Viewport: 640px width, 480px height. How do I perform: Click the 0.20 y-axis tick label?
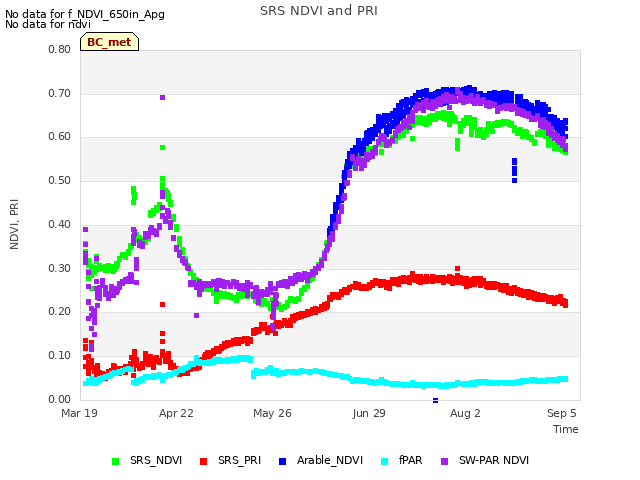click(60, 311)
